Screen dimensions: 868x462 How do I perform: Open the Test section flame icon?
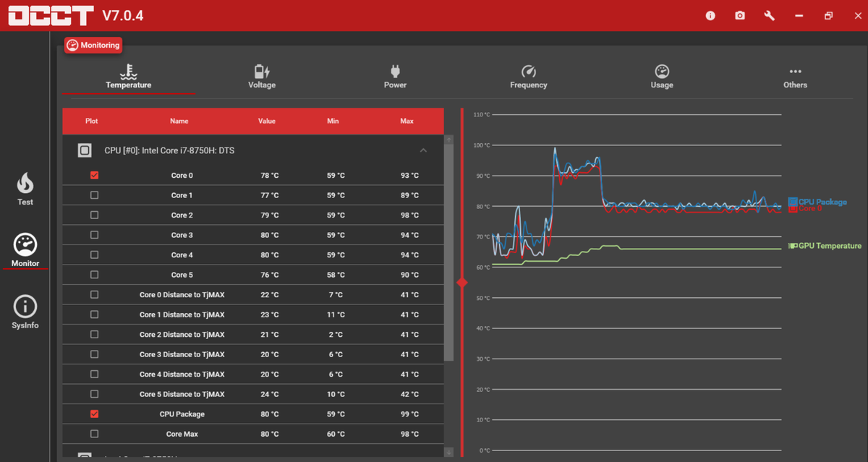(25, 183)
